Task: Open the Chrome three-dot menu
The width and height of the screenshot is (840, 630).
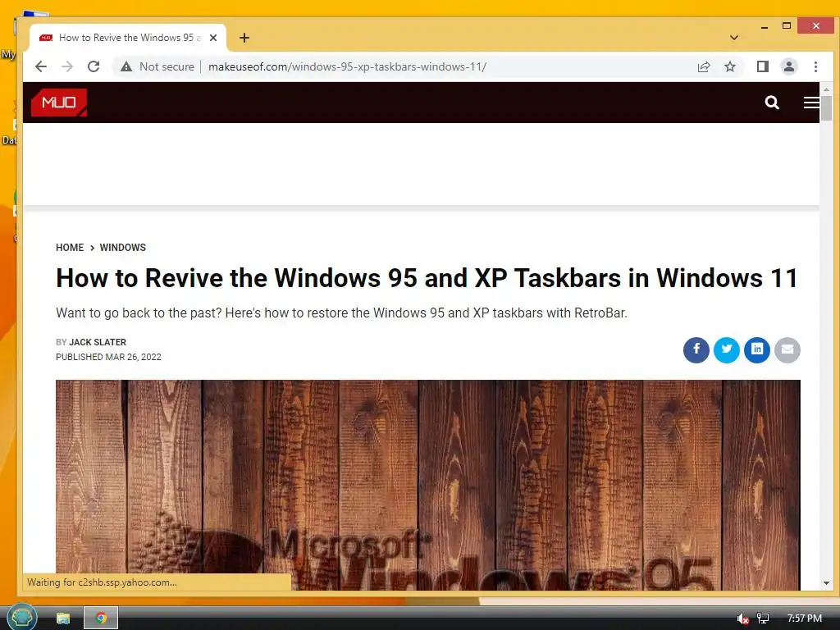Action: [816, 66]
